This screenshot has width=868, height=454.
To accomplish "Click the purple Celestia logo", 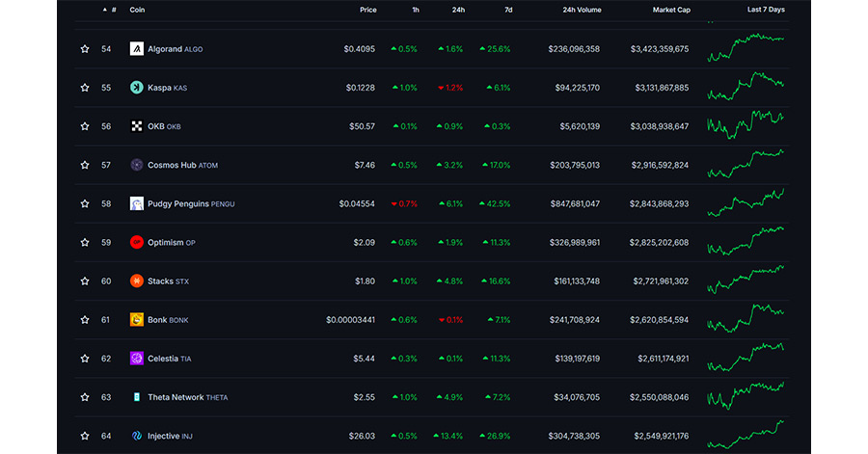I will pos(137,359).
